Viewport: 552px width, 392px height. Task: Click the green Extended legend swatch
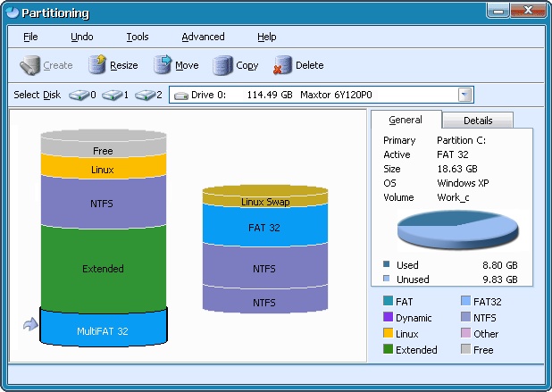[x=388, y=350]
